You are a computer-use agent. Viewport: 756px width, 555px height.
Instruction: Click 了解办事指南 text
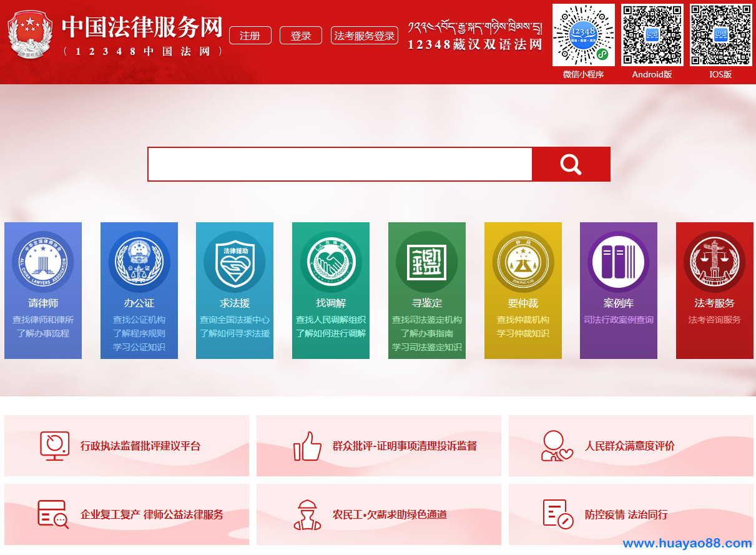427,333
